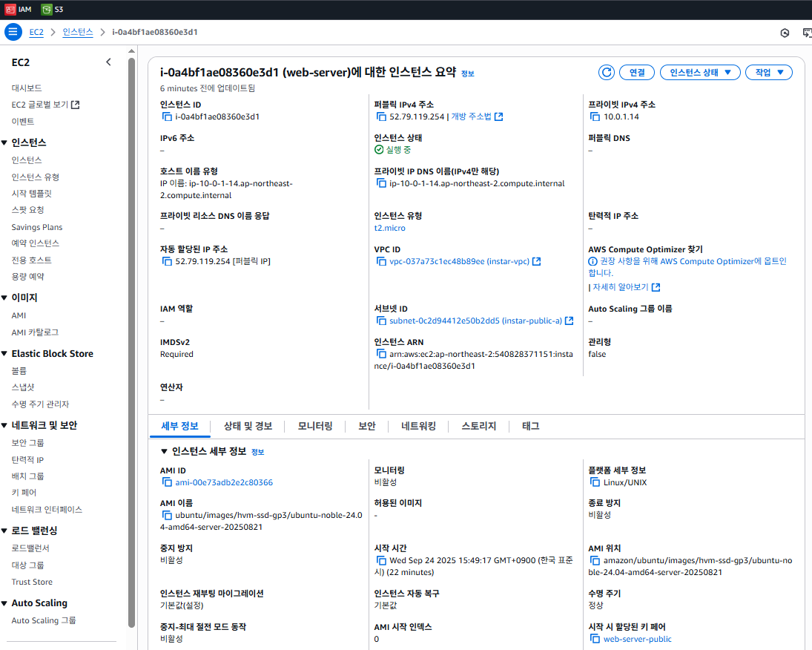Screen dimensions: 812x650
Task: Click the refresh instance summary icon
Action: (x=607, y=73)
